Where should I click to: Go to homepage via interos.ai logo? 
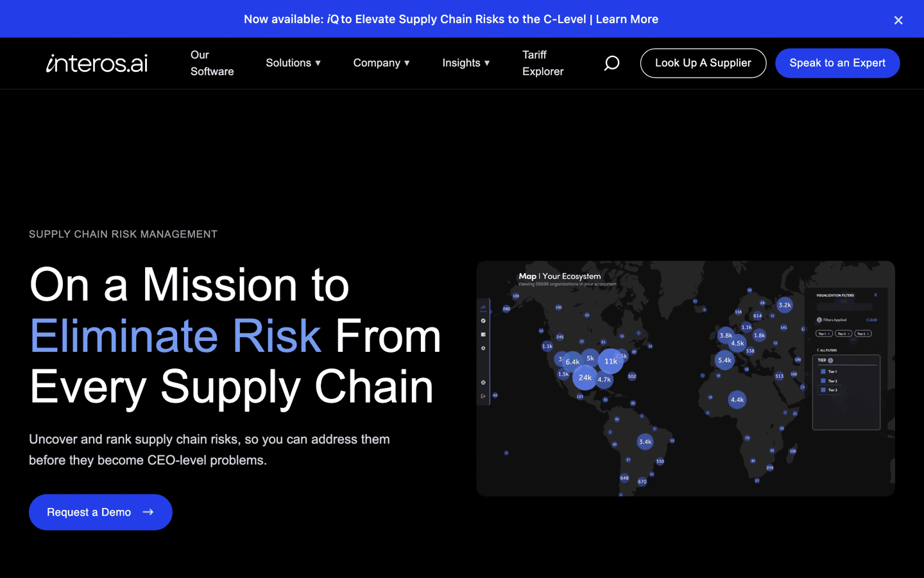coord(97,63)
